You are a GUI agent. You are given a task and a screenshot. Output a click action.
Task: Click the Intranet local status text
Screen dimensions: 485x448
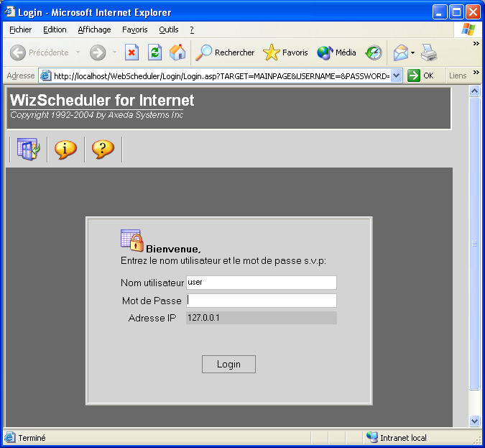click(403, 438)
